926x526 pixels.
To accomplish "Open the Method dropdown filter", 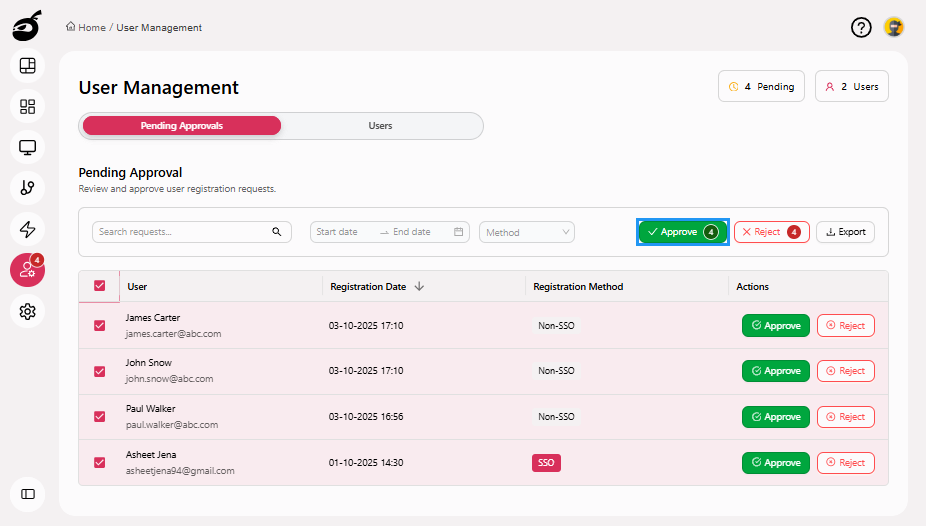I will coord(527,232).
